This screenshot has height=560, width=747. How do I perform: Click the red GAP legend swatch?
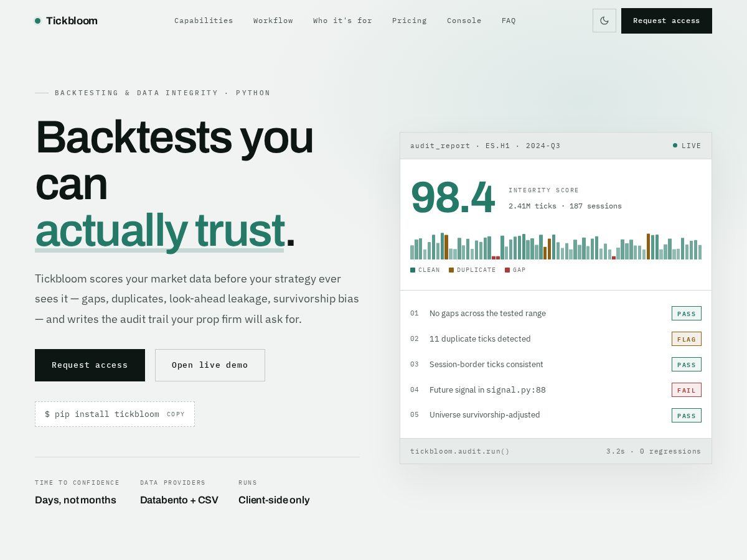point(507,270)
